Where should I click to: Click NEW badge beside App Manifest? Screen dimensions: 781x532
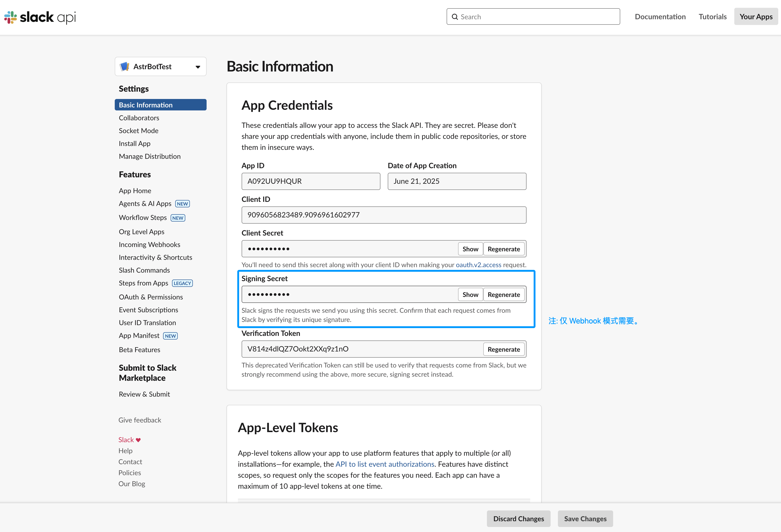click(170, 336)
